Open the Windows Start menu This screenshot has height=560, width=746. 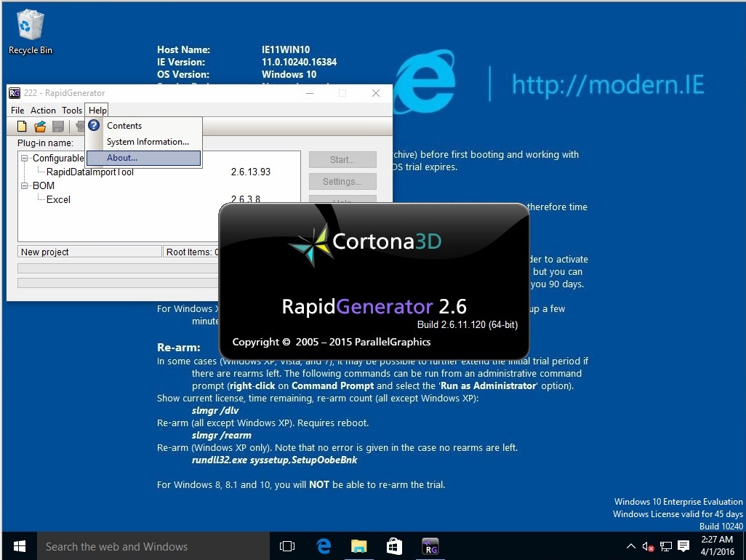(20, 546)
